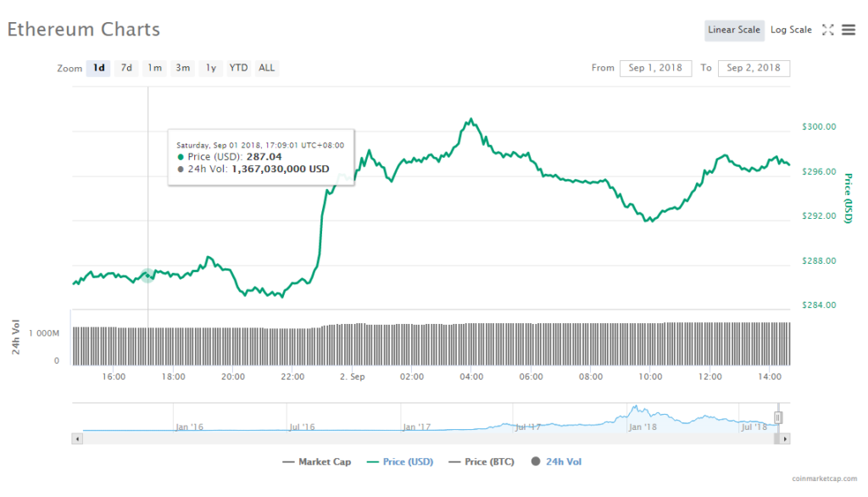The image size is (868, 497).
Task: Choose the YTD zoom option
Action: pyautogui.click(x=239, y=68)
